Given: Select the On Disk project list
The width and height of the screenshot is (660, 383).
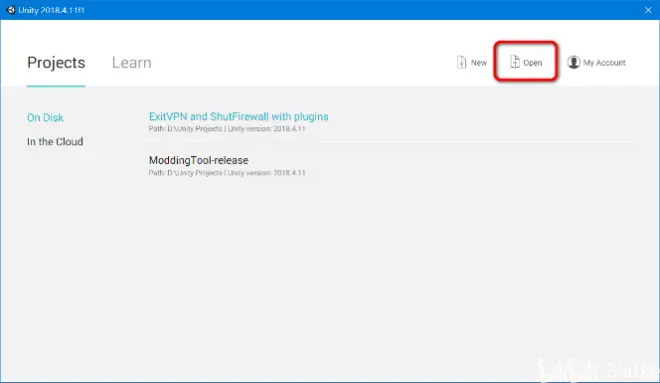Looking at the screenshot, I should coord(45,117).
